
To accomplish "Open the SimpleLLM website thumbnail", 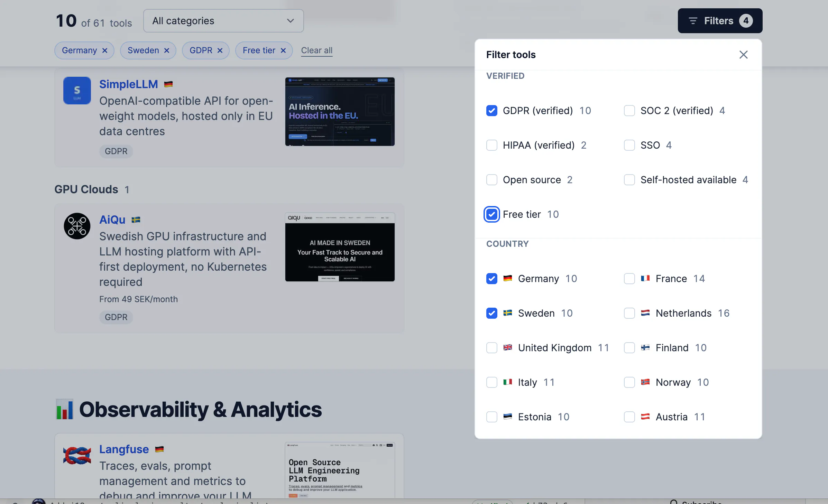I will tap(340, 112).
